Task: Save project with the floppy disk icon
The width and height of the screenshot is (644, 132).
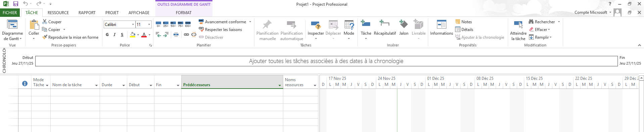Action: (x=15, y=4)
